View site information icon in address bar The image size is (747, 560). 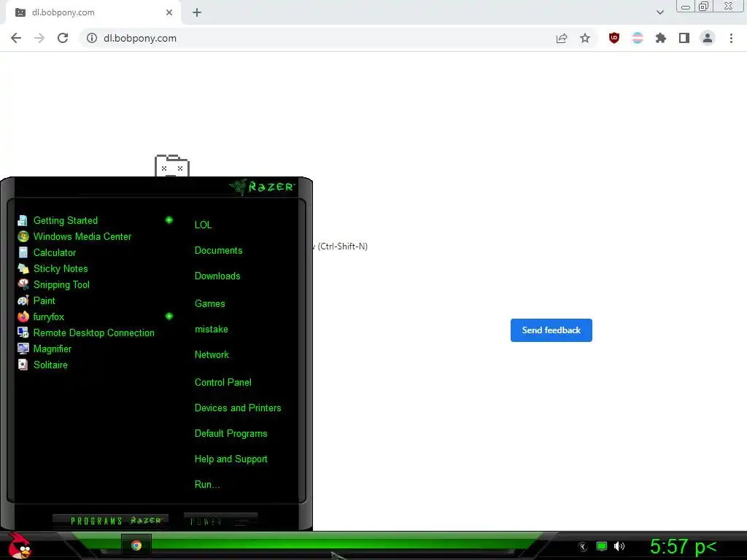pos(92,38)
